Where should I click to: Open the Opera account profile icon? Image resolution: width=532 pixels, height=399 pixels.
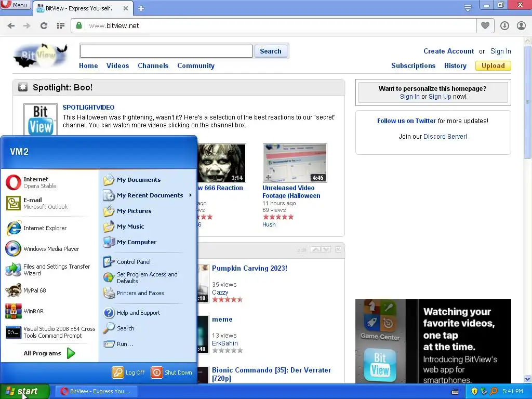pos(521,25)
